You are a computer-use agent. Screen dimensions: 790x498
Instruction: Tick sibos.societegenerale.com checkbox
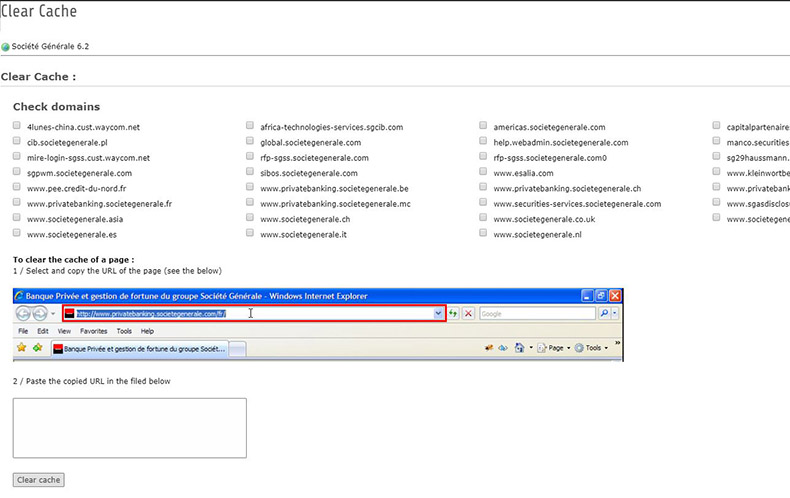point(250,171)
